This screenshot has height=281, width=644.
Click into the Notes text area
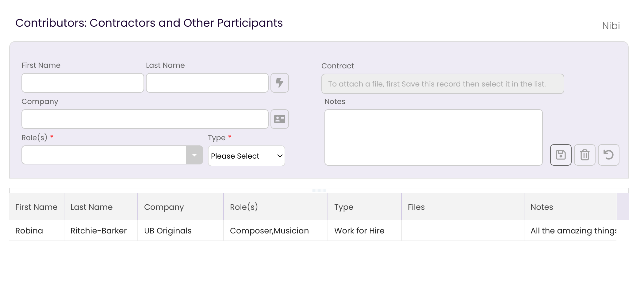point(434,137)
